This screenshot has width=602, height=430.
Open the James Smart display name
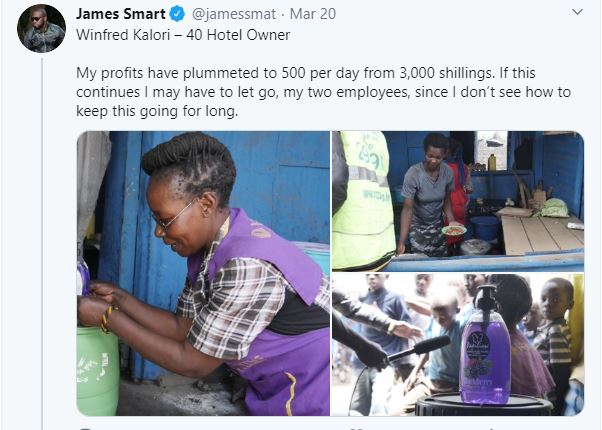point(120,14)
